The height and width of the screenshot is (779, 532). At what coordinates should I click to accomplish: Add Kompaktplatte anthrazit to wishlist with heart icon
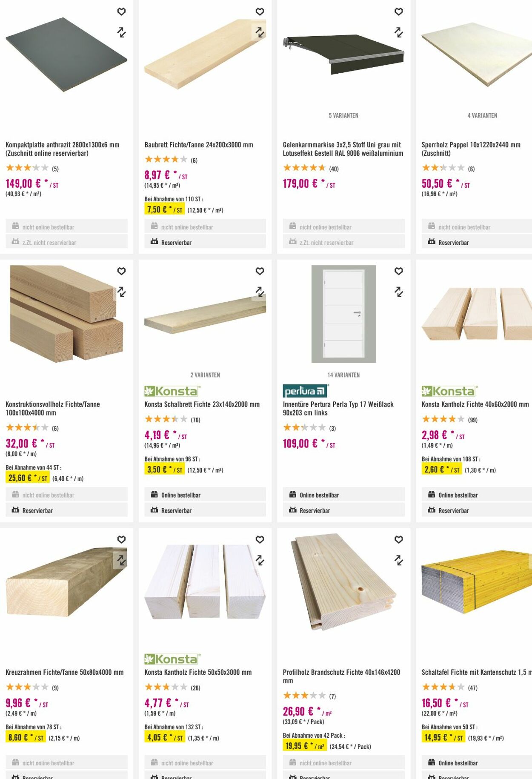click(121, 12)
